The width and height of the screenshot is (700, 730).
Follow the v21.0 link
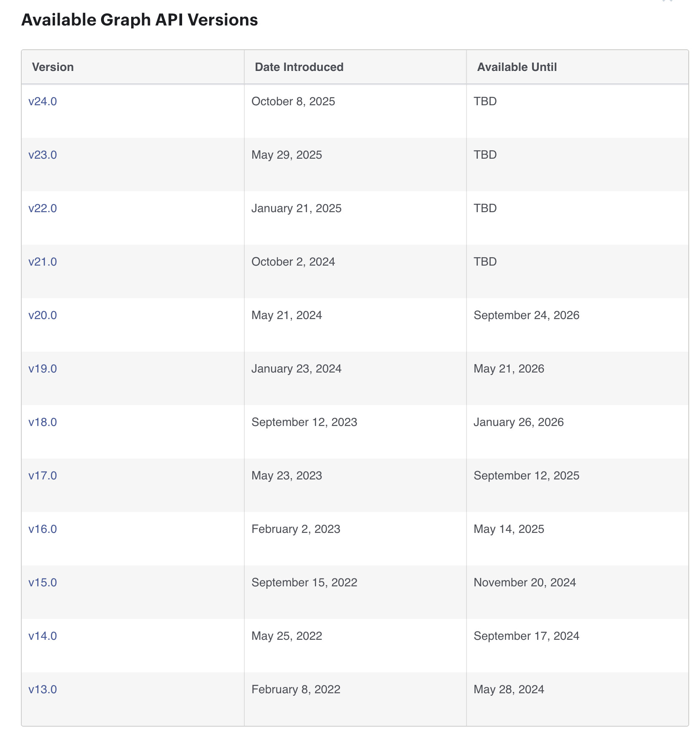pos(43,262)
